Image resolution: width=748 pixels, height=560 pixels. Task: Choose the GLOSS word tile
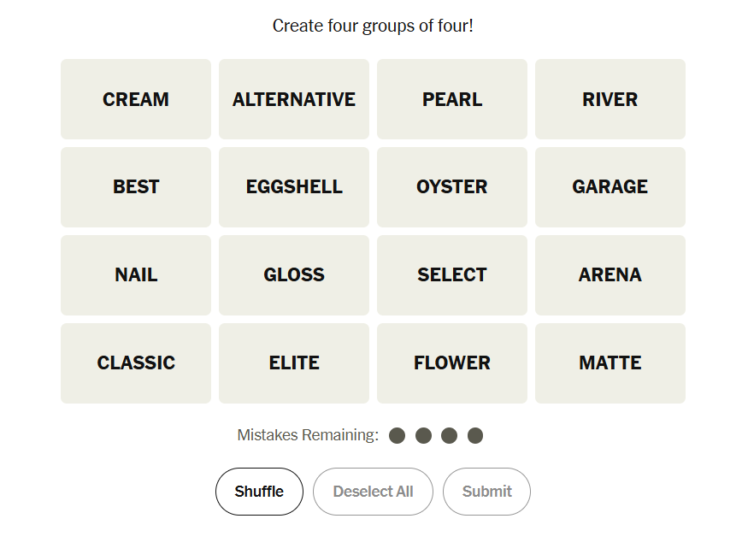point(294,275)
